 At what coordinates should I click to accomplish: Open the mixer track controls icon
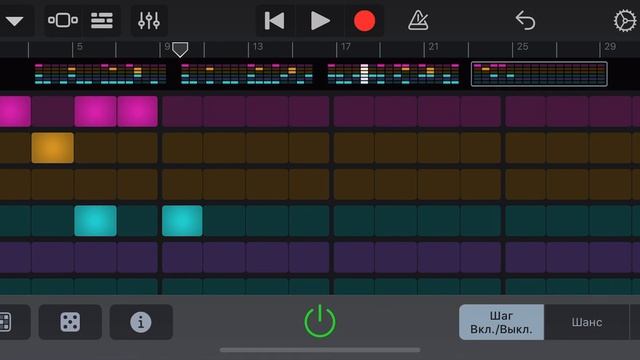click(149, 20)
